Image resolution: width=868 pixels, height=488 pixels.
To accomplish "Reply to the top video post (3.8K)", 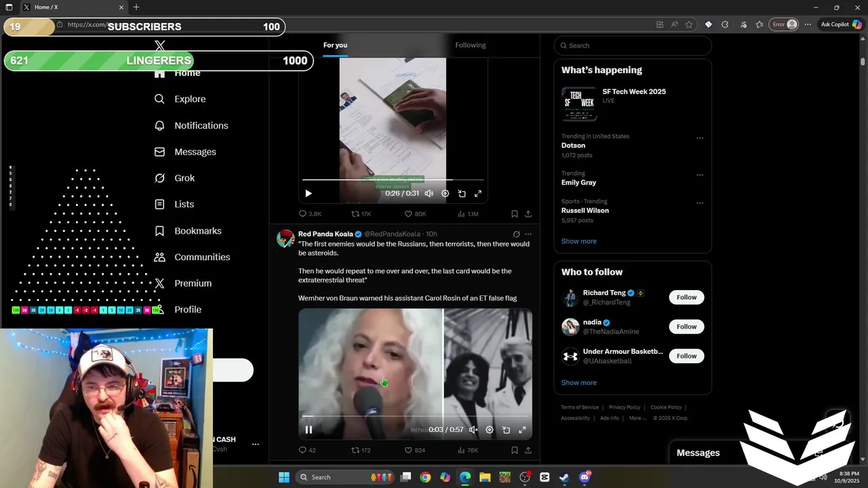I will point(310,213).
